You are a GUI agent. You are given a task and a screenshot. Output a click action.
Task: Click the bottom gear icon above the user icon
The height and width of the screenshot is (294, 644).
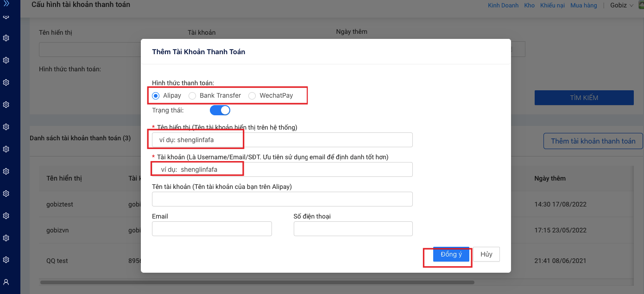coord(6,260)
